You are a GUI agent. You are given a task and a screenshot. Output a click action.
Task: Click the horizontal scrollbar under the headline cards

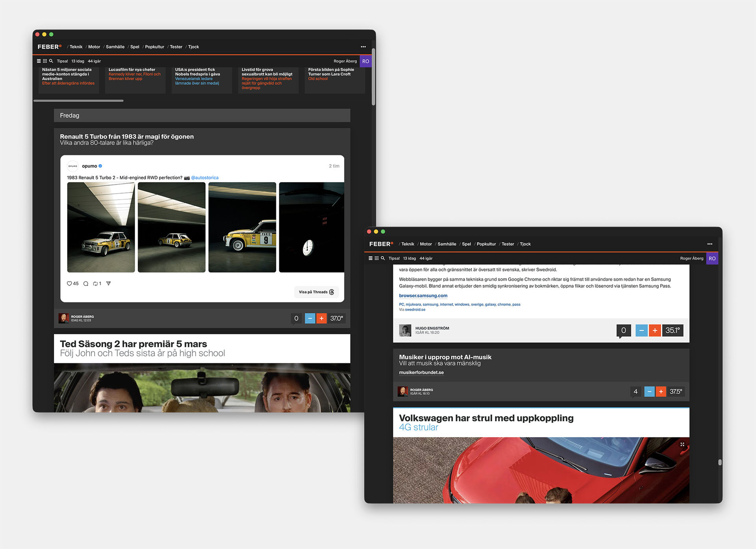click(78, 101)
